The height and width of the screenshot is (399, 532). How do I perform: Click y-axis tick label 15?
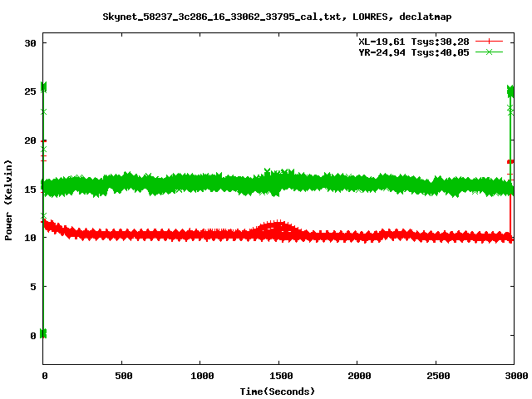coord(30,190)
